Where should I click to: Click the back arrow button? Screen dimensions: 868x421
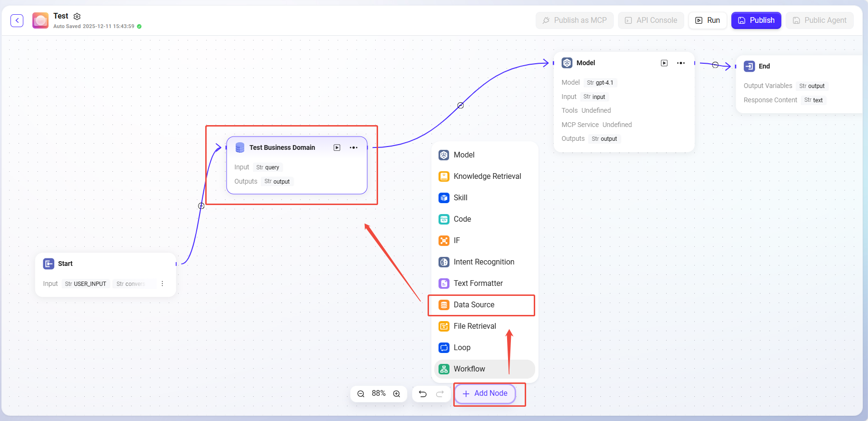17,20
